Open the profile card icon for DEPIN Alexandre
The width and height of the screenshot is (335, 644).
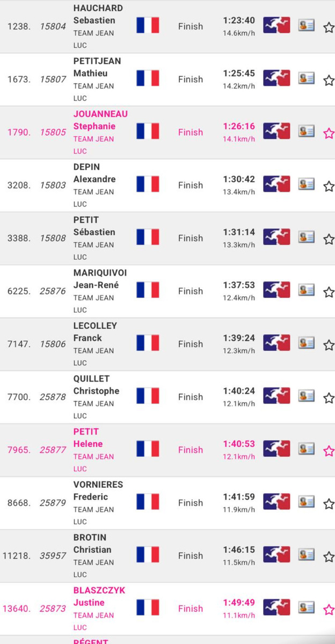[307, 184]
